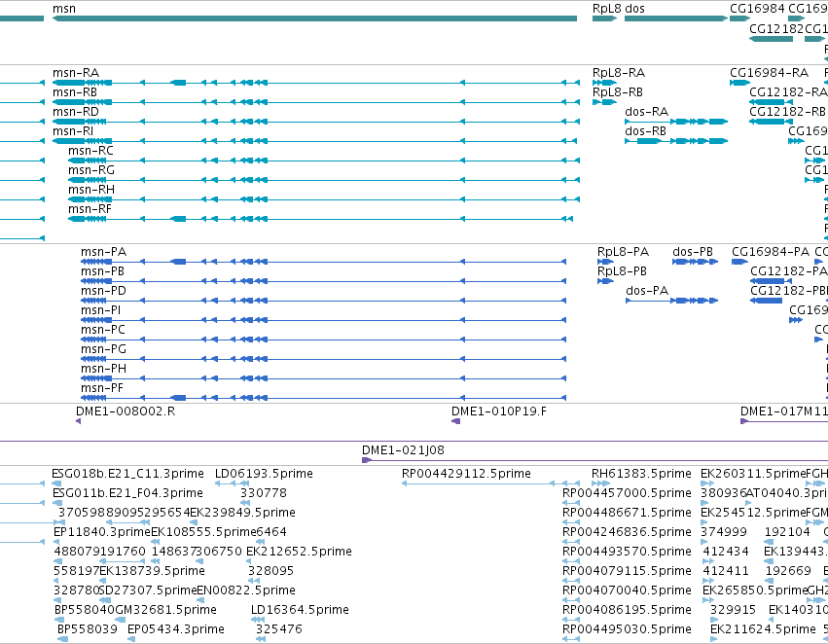Click the dos-RB transcript label

(645, 131)
